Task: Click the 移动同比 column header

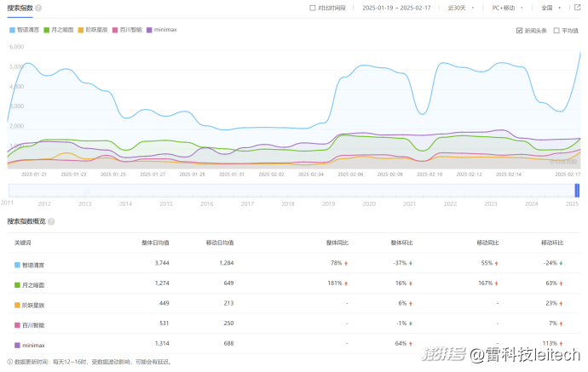Action: [x=487, y=243]
